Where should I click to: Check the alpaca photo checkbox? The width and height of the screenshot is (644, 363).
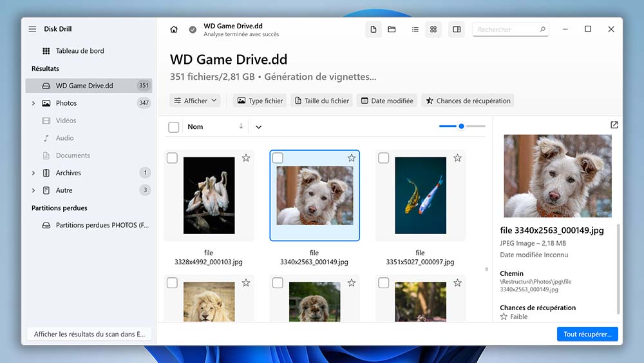click(x=278, y=283)
